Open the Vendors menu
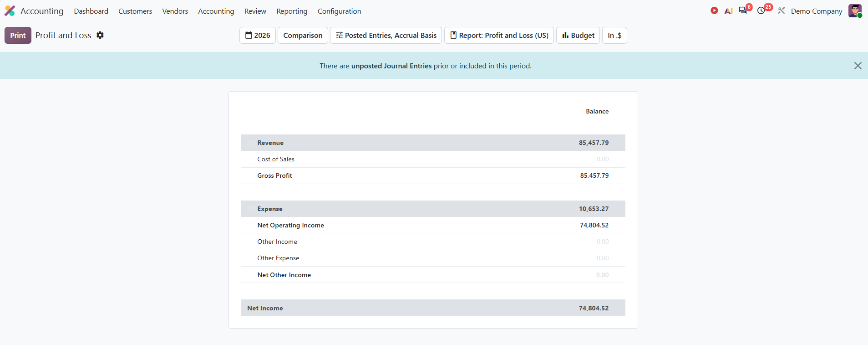Image resolution: width=868 pixels, height=345 pixels. 175,11
